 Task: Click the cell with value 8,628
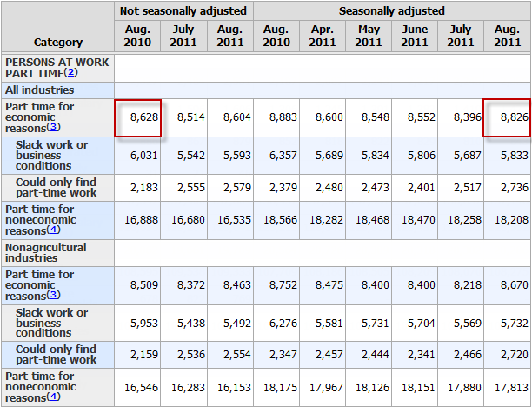click(x=137, y=117)
